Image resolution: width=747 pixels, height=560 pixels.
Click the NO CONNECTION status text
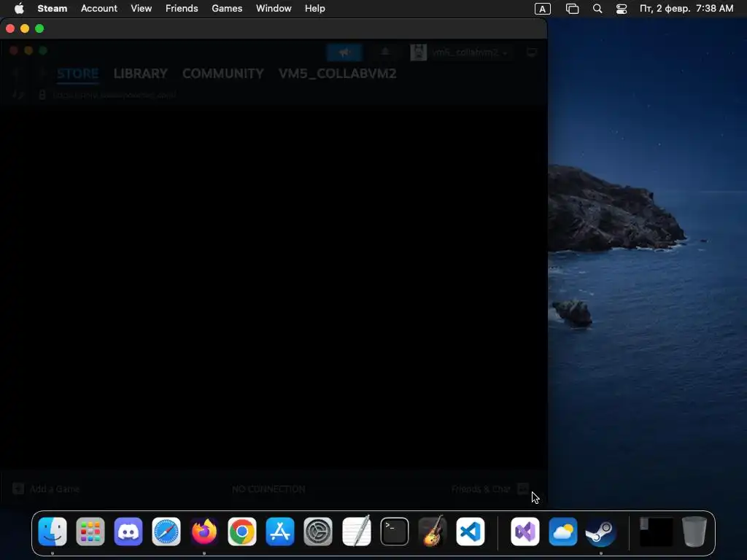point(268,489)
